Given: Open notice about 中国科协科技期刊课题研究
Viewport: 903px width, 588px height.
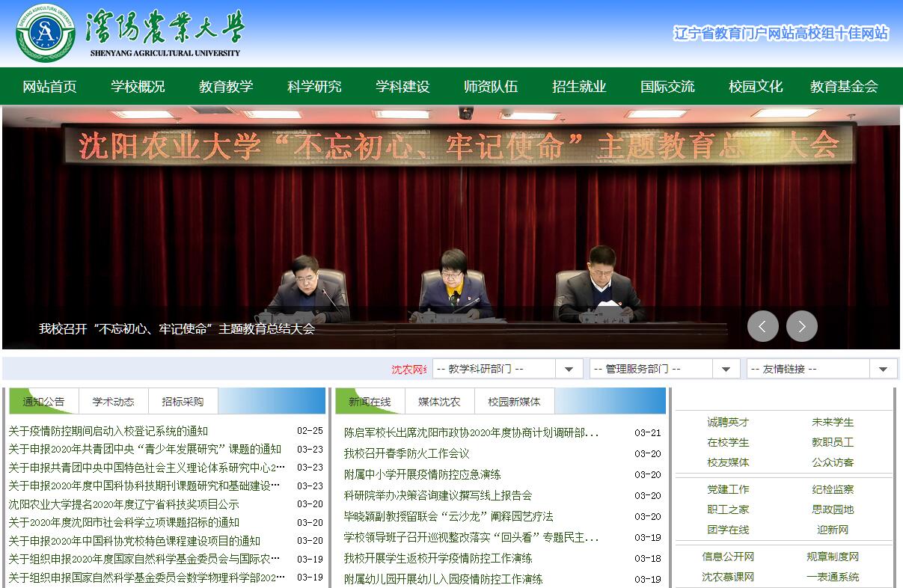Looking at the screenshot, I should tap(145, 486).
